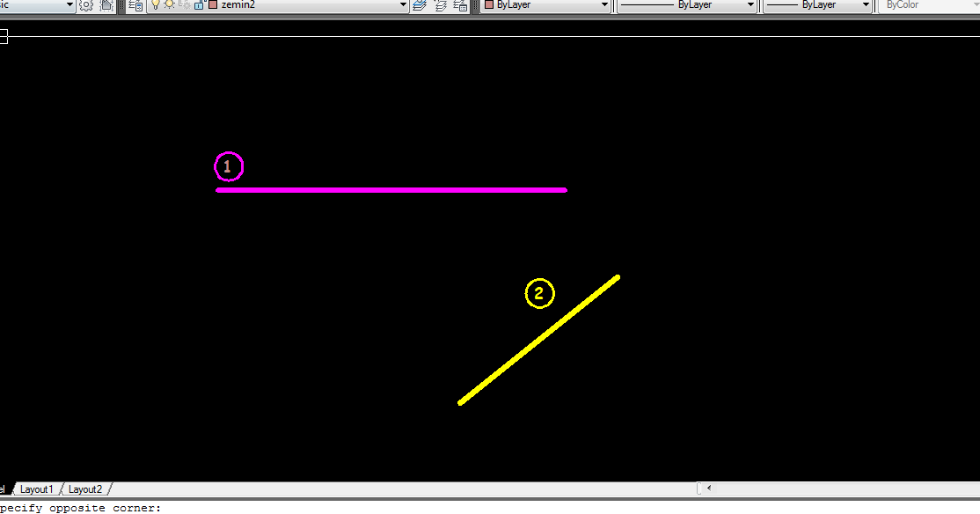Switch to Layout1 tab

click(x=36, y=489)
